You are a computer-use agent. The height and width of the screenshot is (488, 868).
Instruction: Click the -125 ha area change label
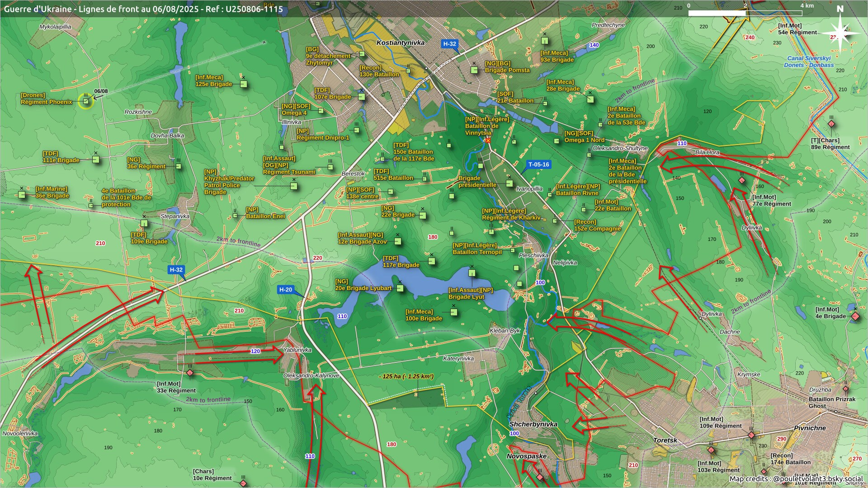tap(406, 376)
